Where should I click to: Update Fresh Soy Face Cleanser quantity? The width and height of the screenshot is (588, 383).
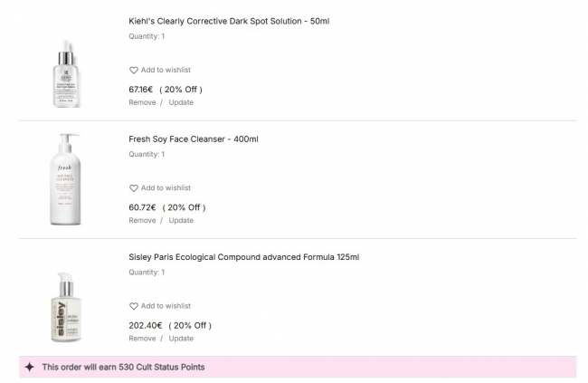pyautogui.click(x=181, y=220)
